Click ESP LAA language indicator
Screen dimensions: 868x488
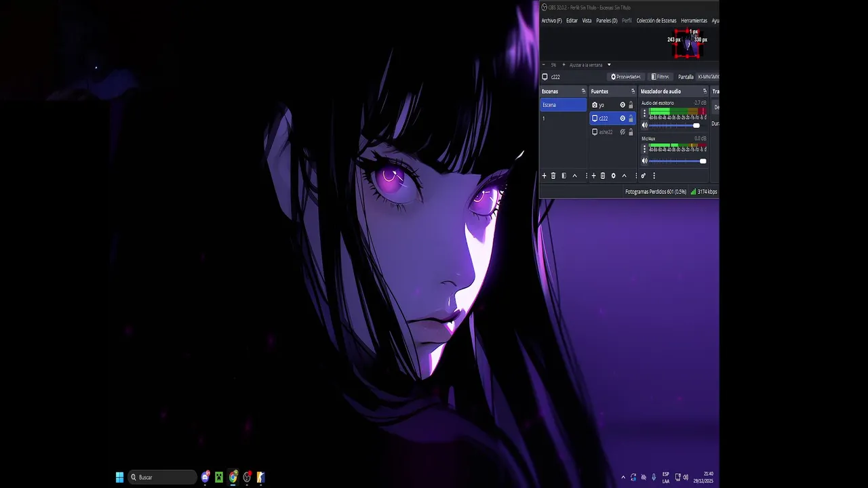pos(666,477)
